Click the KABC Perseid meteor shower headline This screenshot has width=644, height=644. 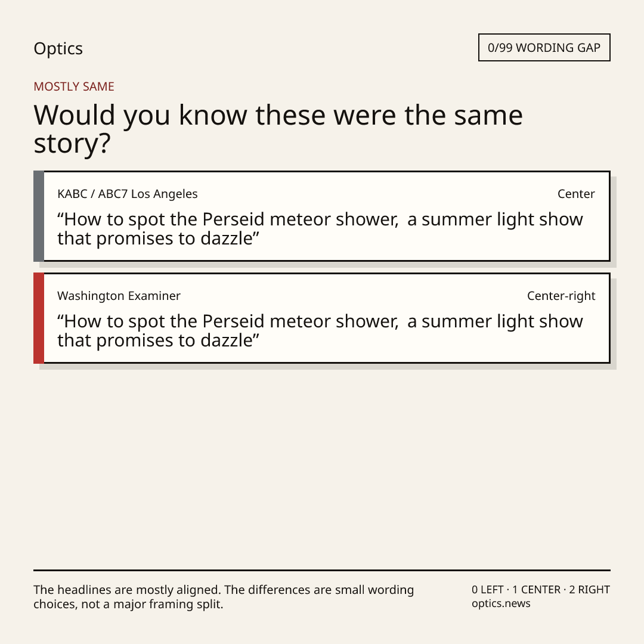coord(320,229)
